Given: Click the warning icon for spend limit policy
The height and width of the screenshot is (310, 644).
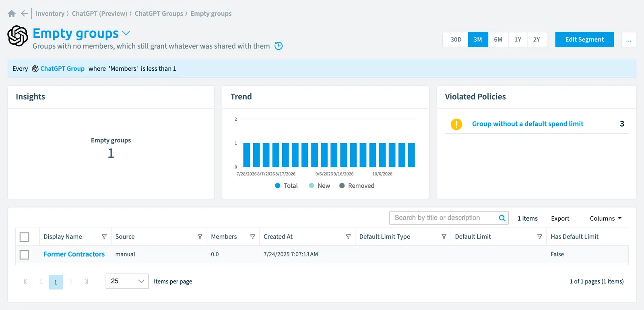Looking at the screenshot, I should [x=456, y=124].
